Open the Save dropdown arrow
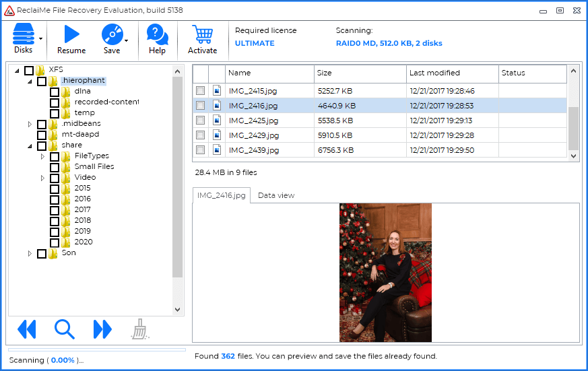The image size is (588, 371). pos(127,39)
